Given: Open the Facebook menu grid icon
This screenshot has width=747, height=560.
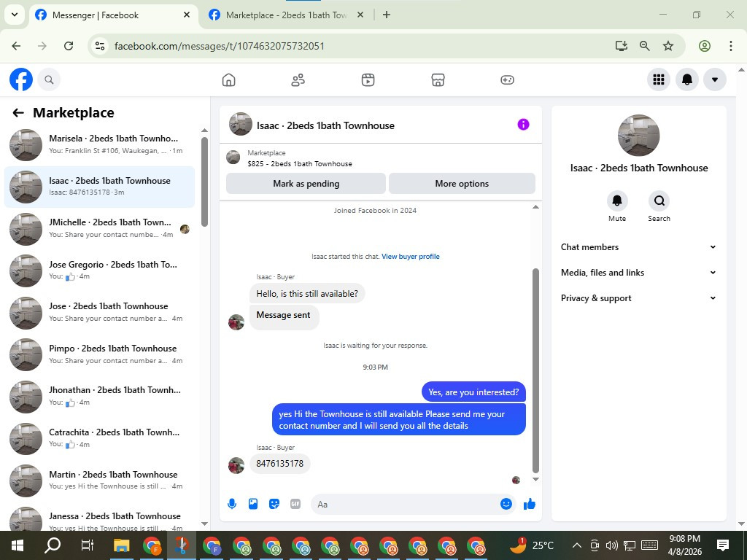Looking at the screenshot, I should tap(659, 79).
